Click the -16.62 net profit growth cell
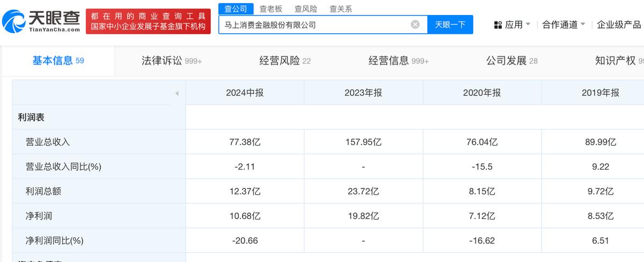 point(482,241)
